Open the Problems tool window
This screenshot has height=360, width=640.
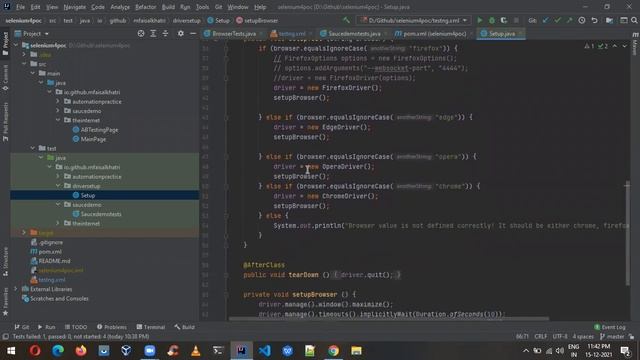112,327
